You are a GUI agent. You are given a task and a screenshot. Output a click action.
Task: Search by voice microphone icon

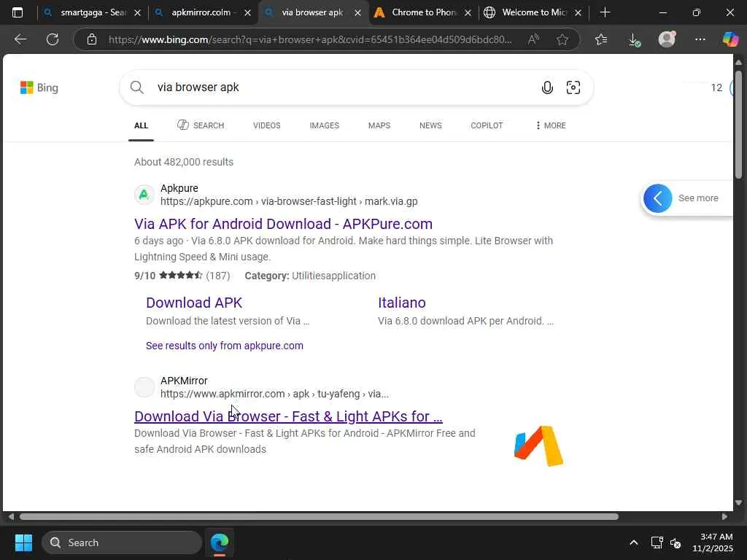(x=547, y=87)
